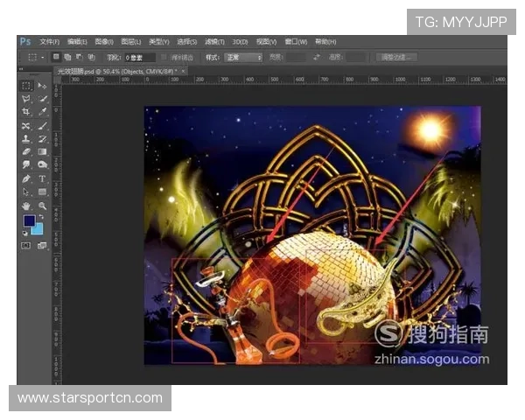Select the Smudge tool

click(x=26, y=164)
